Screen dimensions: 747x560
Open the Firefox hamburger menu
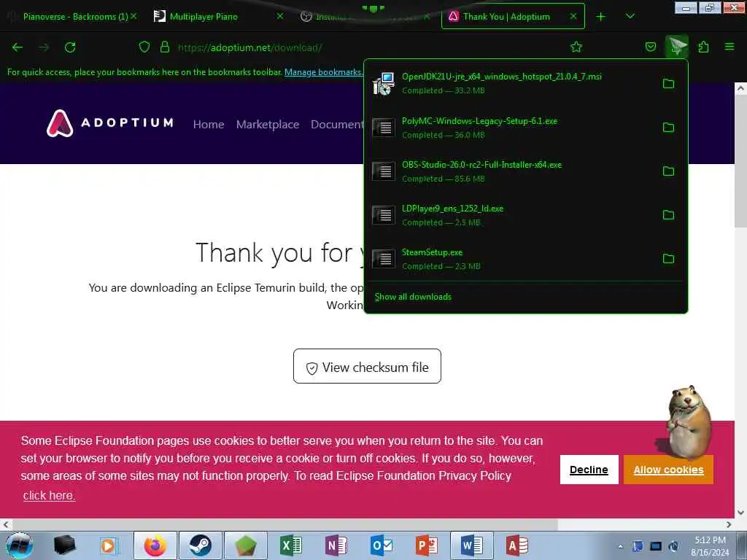[729, 47]
